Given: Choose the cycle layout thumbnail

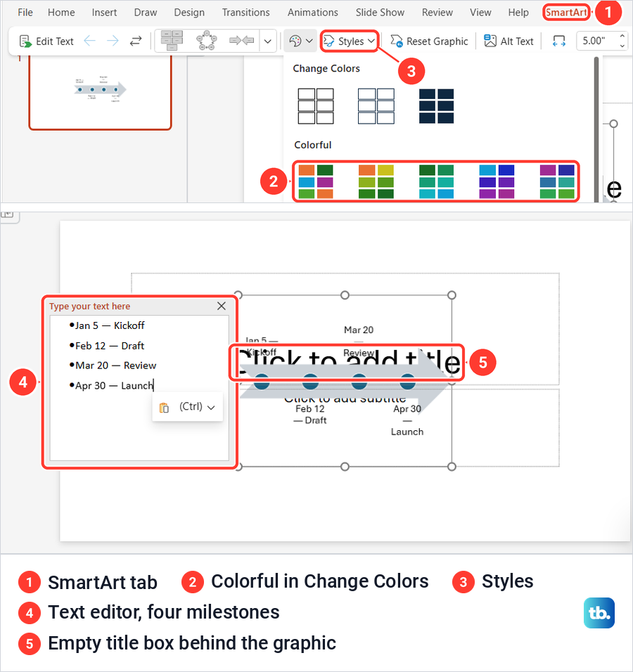Looking at the screenshot, I should (x=206, y=40).
